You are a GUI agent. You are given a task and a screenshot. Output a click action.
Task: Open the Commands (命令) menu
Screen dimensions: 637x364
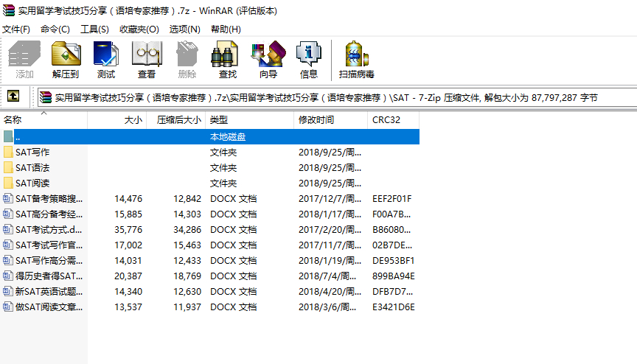(x=55, y=29)
